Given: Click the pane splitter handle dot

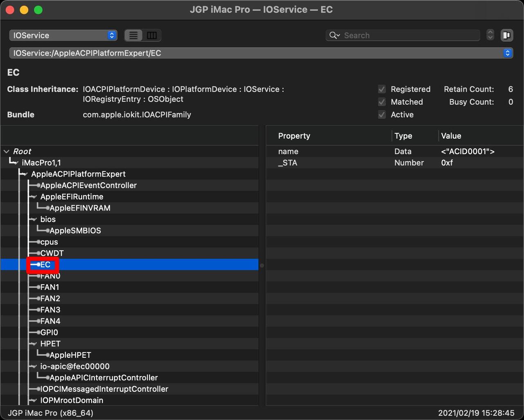Looking at the screenshot, I should (x=262, y=265).
